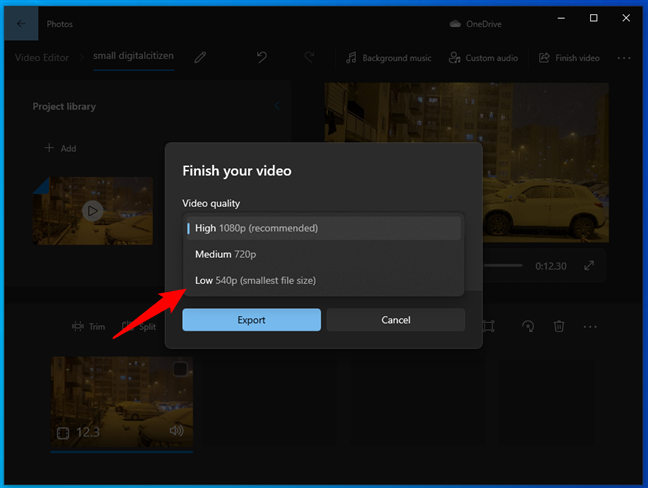The height and width of the screenshot is (488, 648).
Task: Maximize the Photos window
Action: point(593,18)
